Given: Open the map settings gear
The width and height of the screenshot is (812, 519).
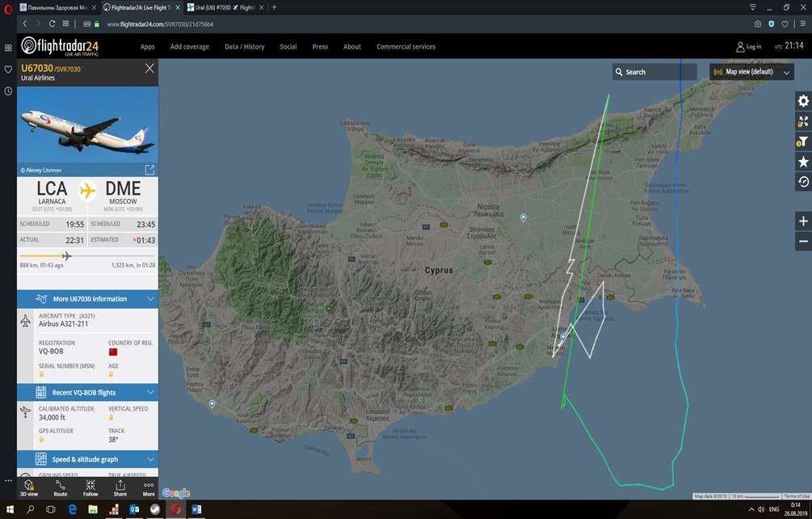Looking at the screenshot, I should [802, 100].
